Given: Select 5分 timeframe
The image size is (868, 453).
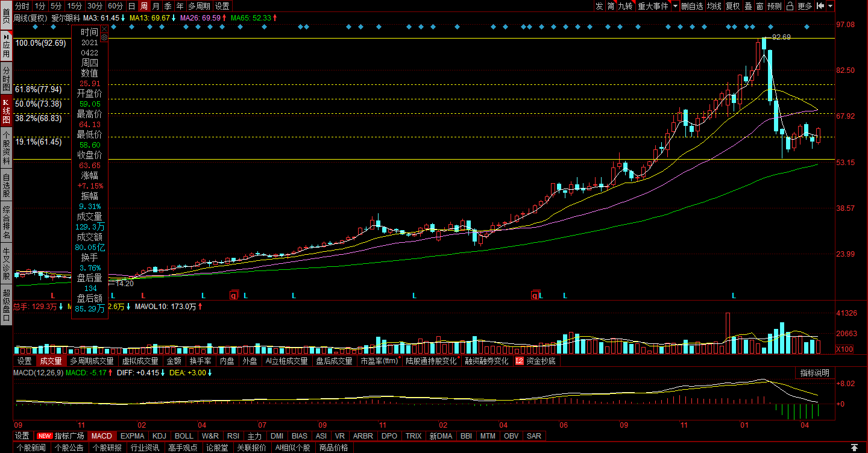Looking at the screenshot, I should click(56, 6).
